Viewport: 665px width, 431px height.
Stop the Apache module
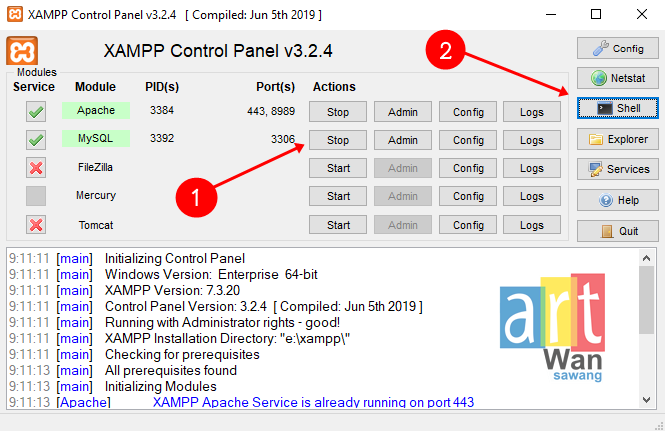click(338, 112)
